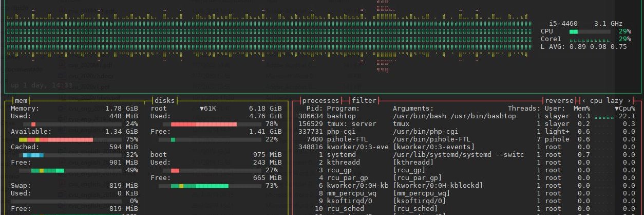Viewport: 644px width, 215px height.
Task: Click the pihole-FTL thread count '7'
Action: tap(539, 139)
